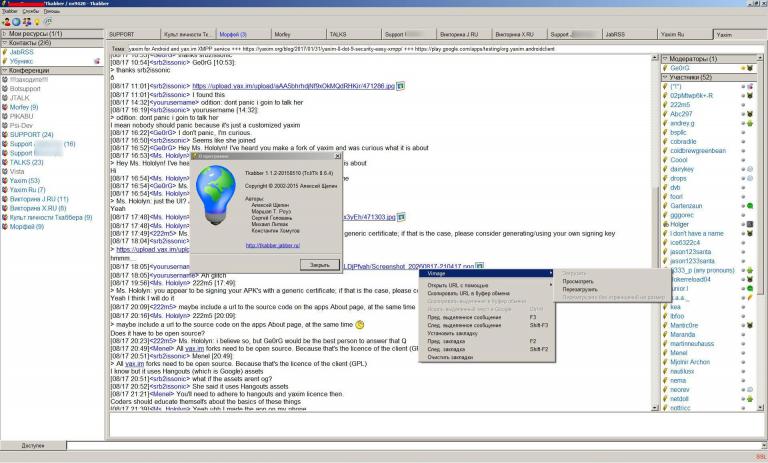The image size is (768, 463).
Task: Open the upload.yax.im 471286.jpg link
Action: coord(293,86)
